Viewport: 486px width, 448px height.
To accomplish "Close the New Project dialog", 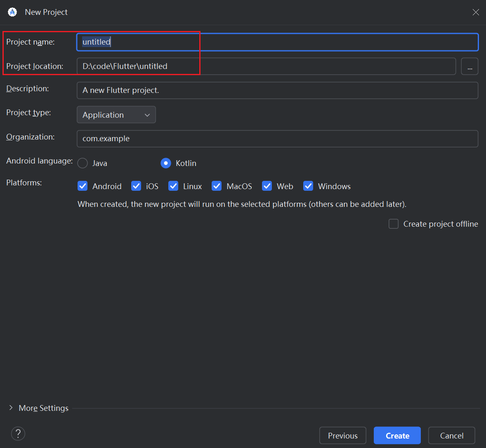I will click(476, 12).
